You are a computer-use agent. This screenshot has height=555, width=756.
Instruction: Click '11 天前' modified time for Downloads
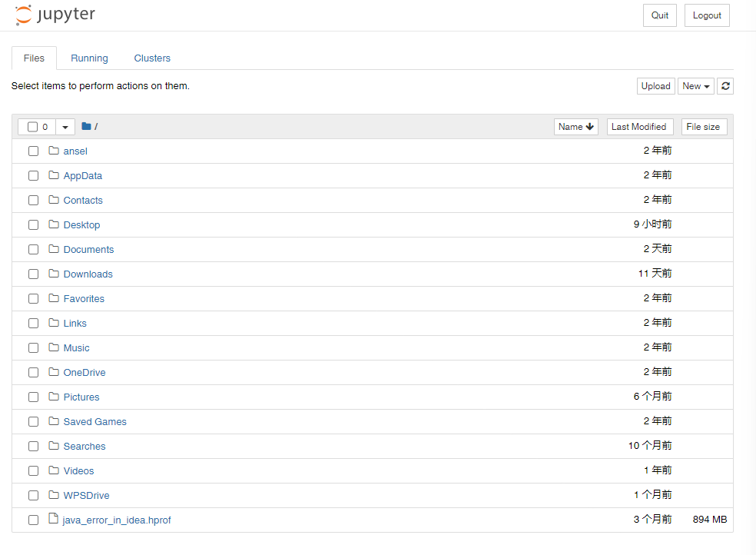click(655, 274)
